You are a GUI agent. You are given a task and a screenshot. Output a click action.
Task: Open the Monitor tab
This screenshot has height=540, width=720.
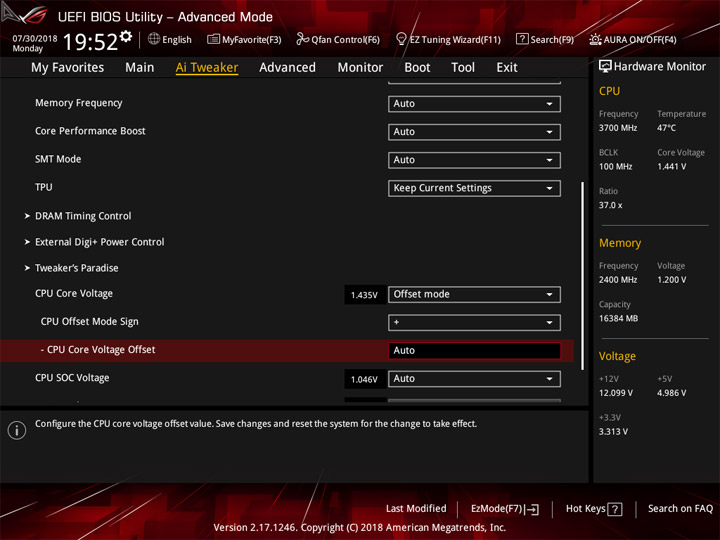pos(360,68)
